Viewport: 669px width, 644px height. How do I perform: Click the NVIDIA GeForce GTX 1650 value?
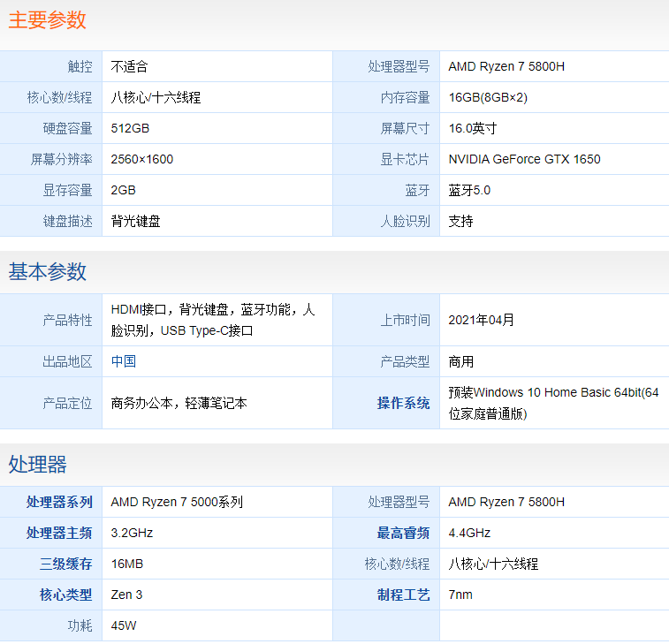[524, 160]
